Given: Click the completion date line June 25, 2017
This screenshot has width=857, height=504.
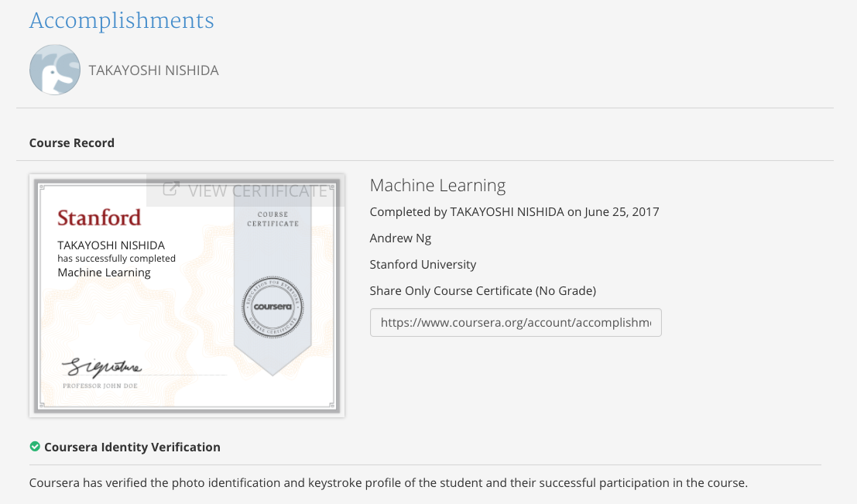Looking at the screenshot, I should [514, 212].
